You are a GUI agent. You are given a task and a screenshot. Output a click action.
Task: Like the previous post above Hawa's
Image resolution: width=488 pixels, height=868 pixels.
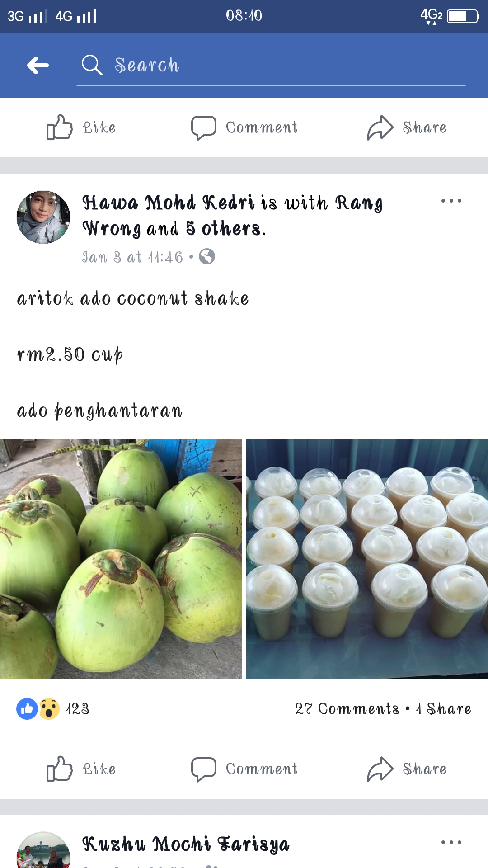(x=81, y=127)
